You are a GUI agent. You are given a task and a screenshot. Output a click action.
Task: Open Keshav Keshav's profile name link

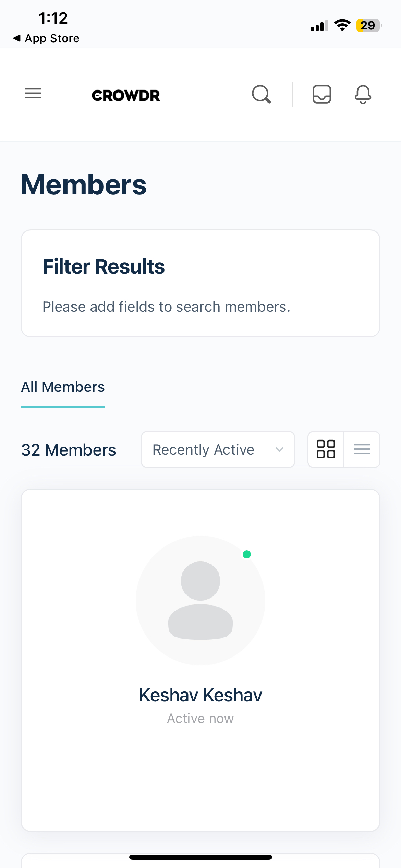click(200, 695)
